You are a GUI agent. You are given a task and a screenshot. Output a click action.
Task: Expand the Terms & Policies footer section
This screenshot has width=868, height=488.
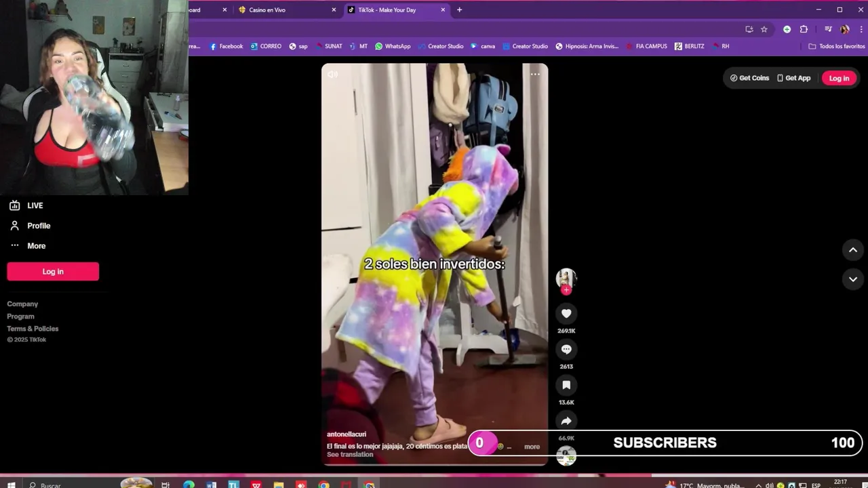[33, 329]
